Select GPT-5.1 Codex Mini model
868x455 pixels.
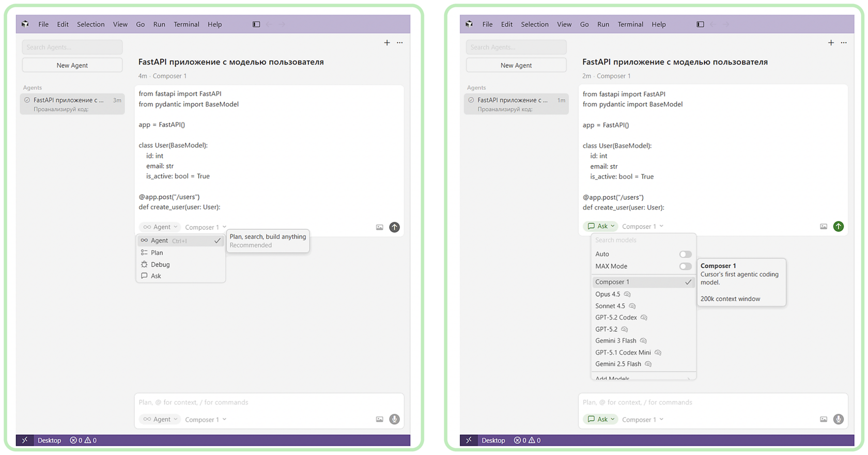643,353
